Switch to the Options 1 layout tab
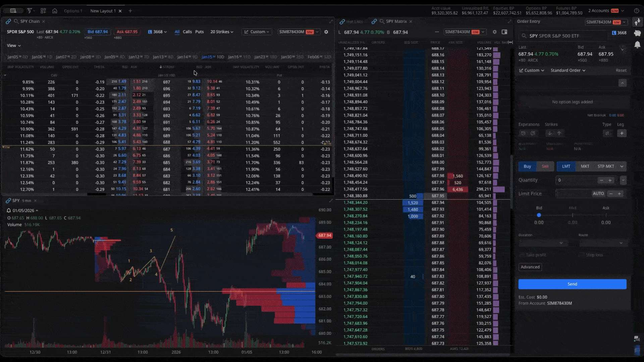The width and height of the screenshot is (644, 362). tap(73, 11)
